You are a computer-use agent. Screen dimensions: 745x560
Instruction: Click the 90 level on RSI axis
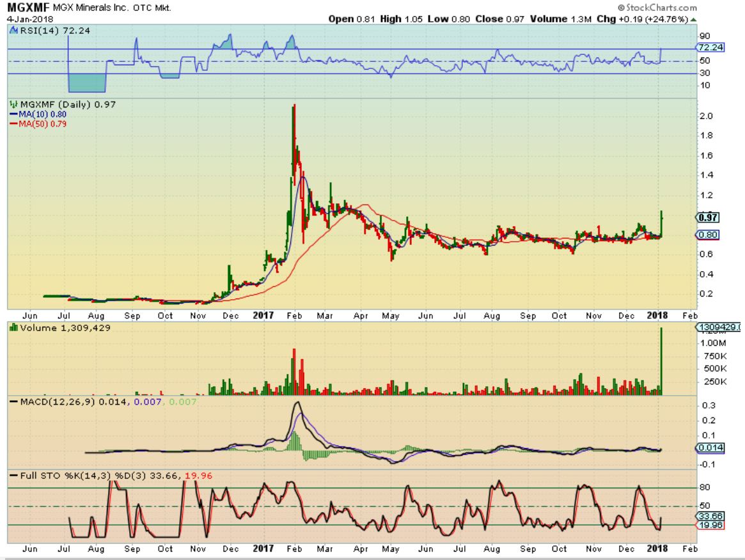click(705, 36)
